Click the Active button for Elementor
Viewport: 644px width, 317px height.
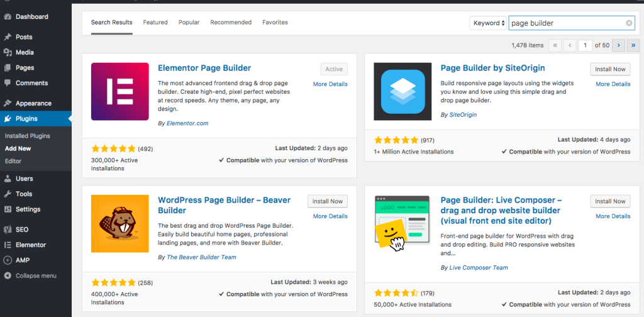(334, 69)
